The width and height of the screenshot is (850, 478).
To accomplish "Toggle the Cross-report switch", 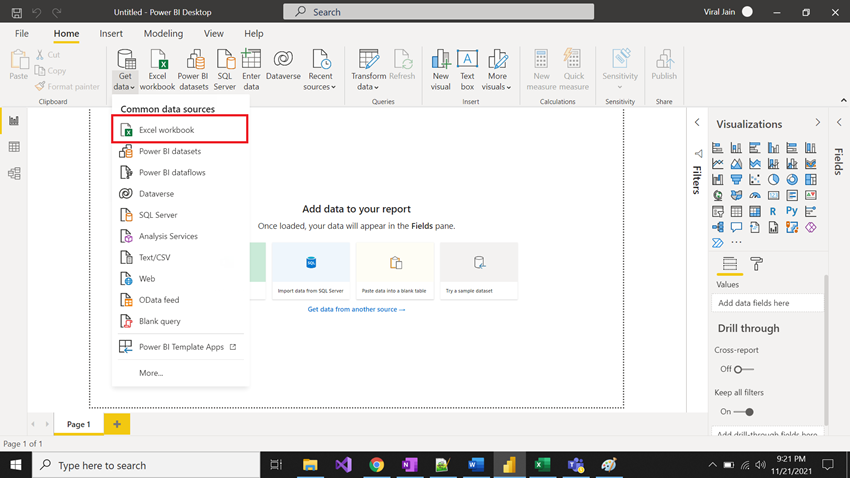I will (744, 369).
